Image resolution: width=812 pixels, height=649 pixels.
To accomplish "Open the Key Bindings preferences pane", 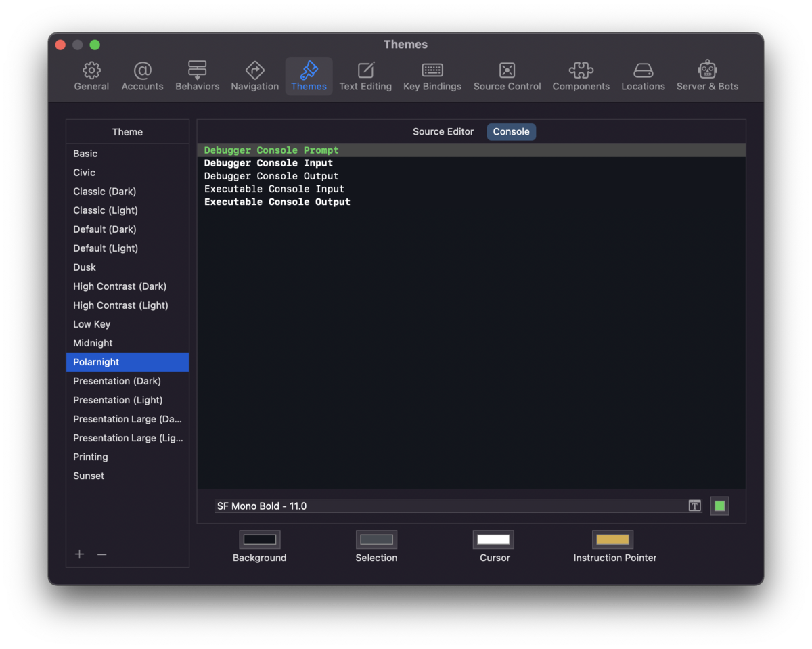I will pyautogui.click(x=432, y=76).
